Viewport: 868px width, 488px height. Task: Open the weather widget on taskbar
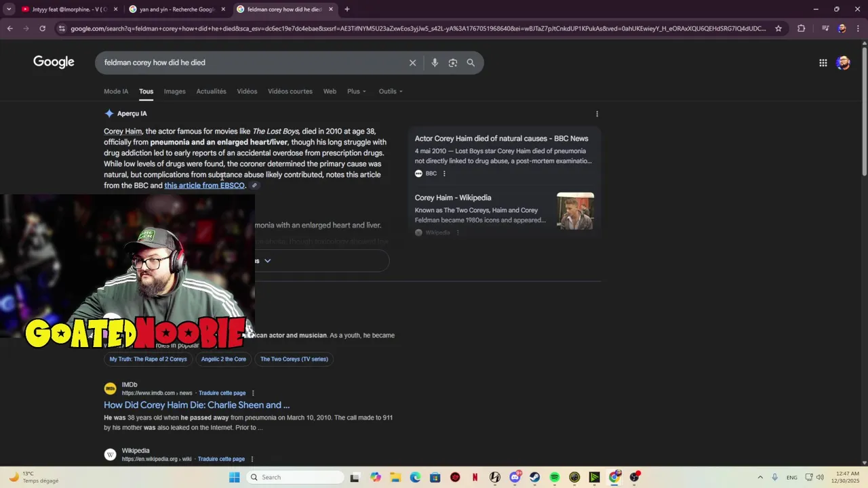click(34, 477)
